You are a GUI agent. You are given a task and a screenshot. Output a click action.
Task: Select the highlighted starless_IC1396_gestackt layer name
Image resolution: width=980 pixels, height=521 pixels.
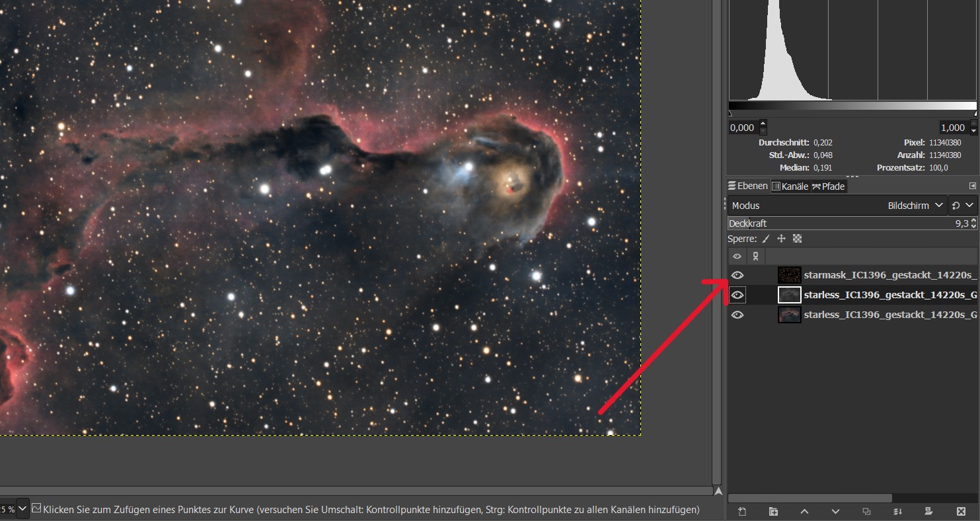pyautogui.click(x=890, y=295)
